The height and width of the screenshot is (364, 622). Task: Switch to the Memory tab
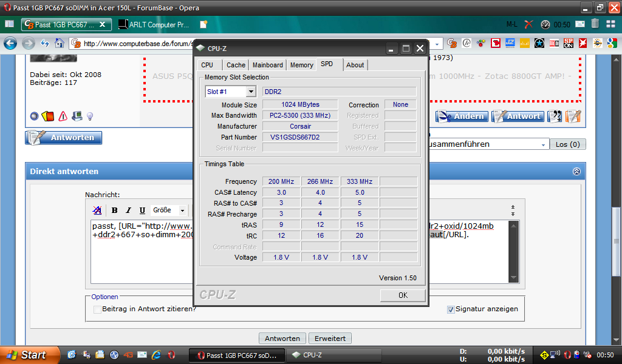pyautogui.click(x=301, y=65)
